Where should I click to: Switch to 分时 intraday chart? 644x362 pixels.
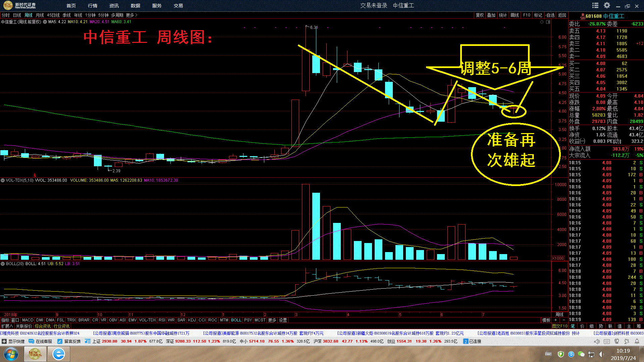tap(6, 15)
